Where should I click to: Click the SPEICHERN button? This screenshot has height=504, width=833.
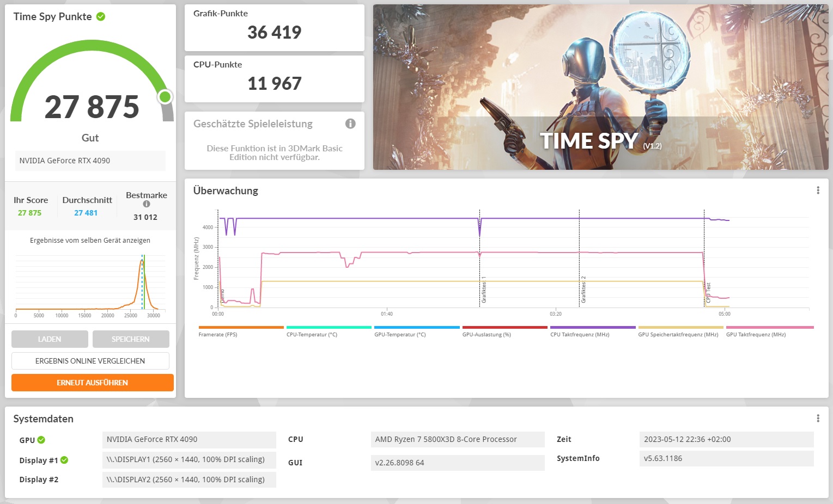[x=131, y=339]
